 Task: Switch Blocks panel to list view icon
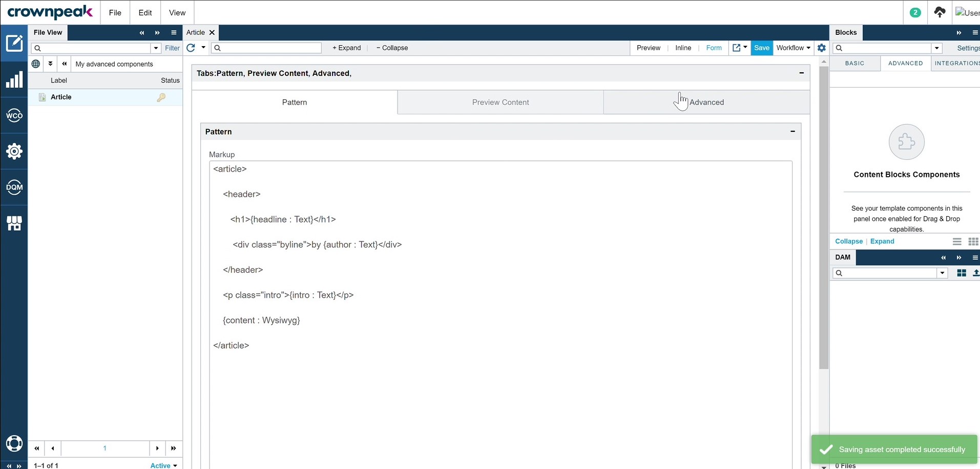pyautogui.click(x=957, y=241)
